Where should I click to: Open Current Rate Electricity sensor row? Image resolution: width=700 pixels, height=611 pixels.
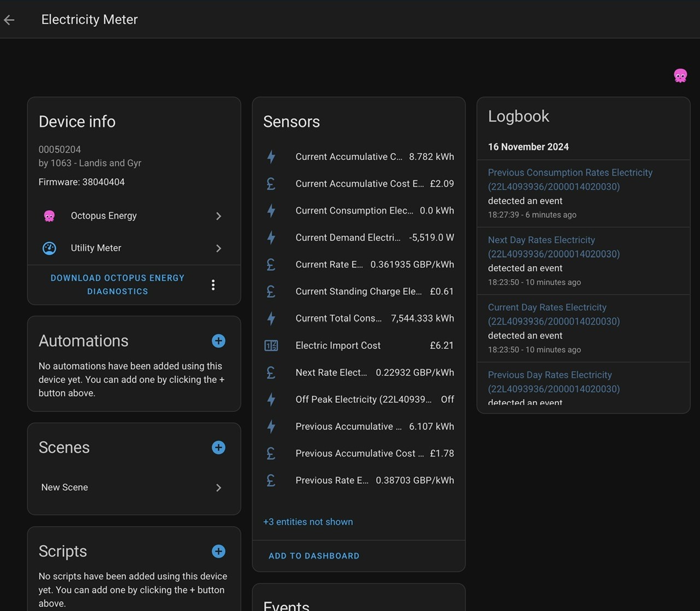pyautogui.click(x=359, y=264)
